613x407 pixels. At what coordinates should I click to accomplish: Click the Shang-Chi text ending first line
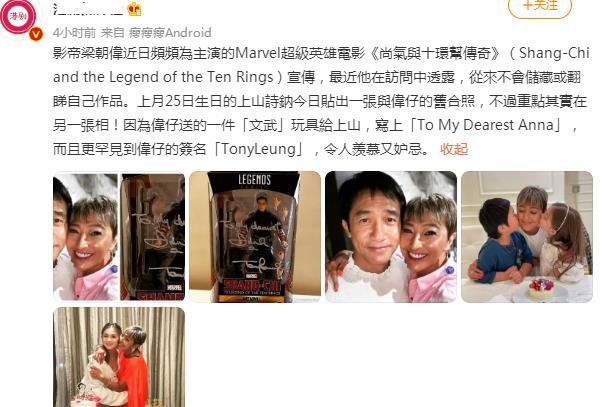pos(554,53)
